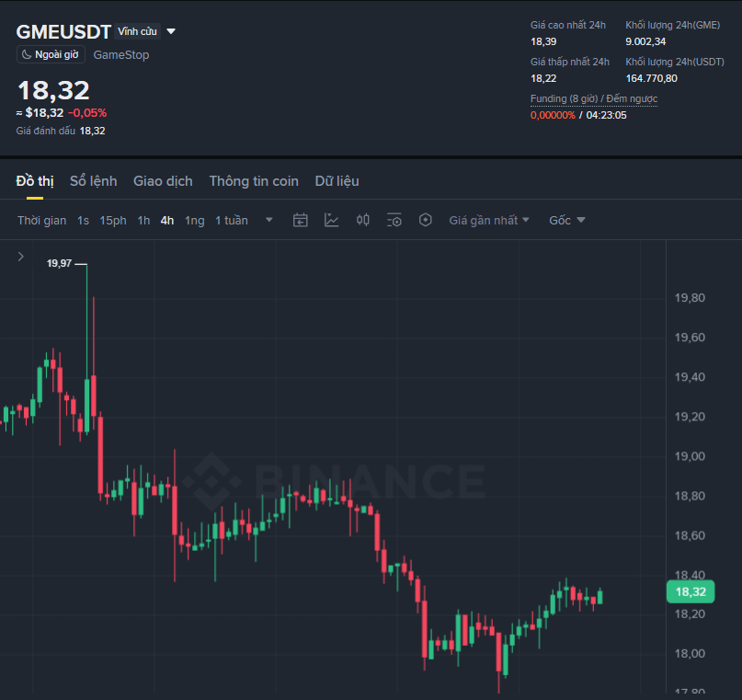Click the Khối lượng 24h(GME) label
This screenshot has width=742, height=700.
coord(672,25)
